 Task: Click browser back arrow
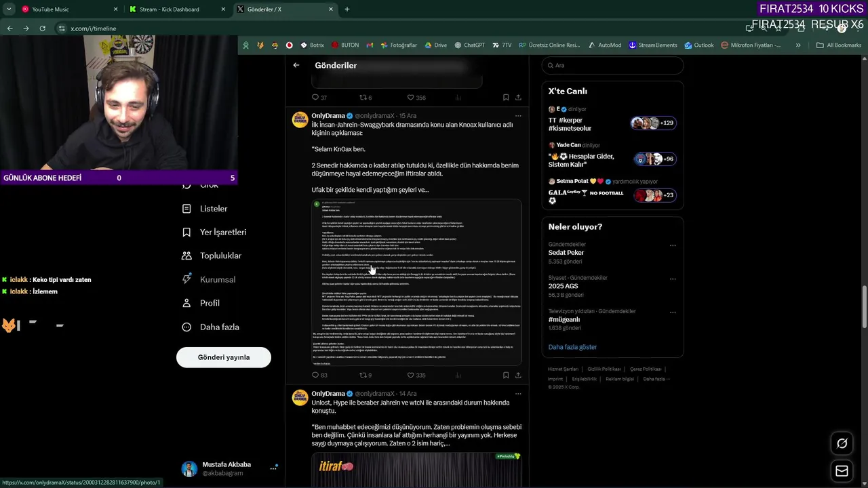(x=9, y=28)
